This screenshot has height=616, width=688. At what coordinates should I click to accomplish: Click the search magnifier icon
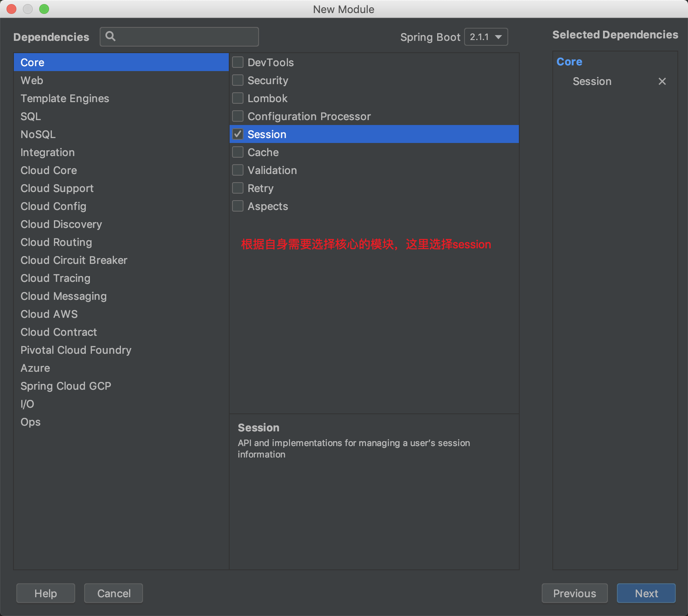[x=110, y=36]
